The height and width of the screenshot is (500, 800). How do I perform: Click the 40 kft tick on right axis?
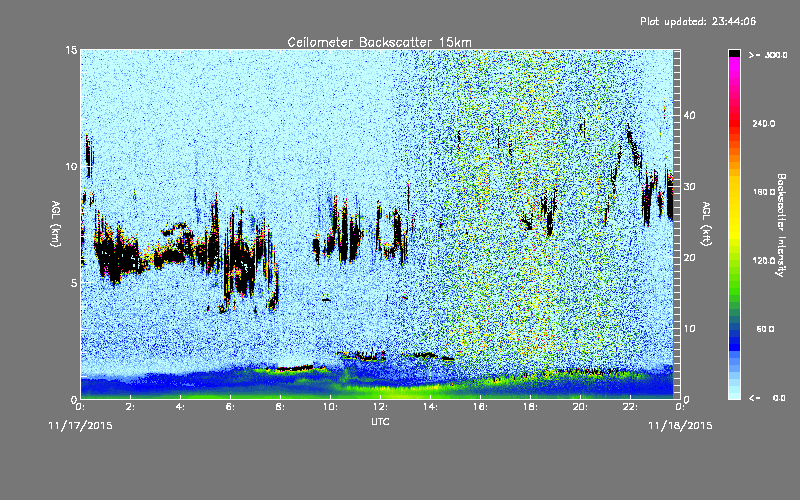(x=689, y=115)
